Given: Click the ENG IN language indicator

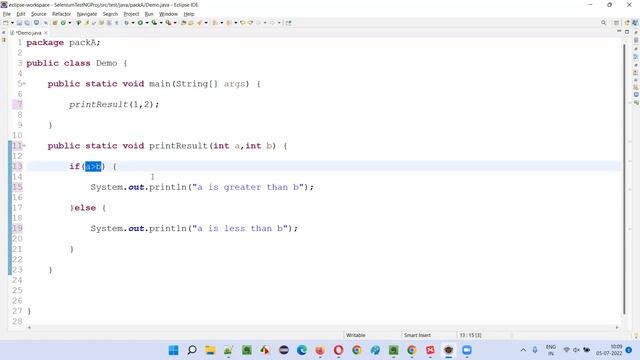Looking at the screenshot, I should click(551, 350).
